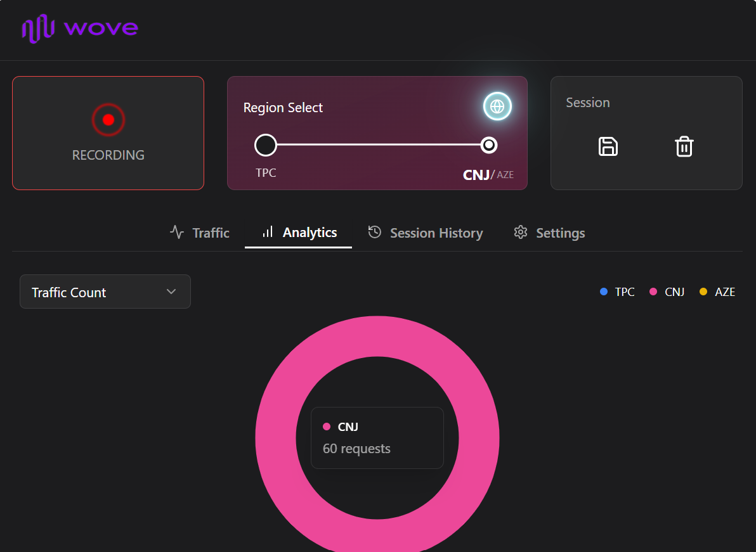Viewport: 756px width, 552px height.
Task: Toggle the CNJ legend item
Action: click(667, 292)
